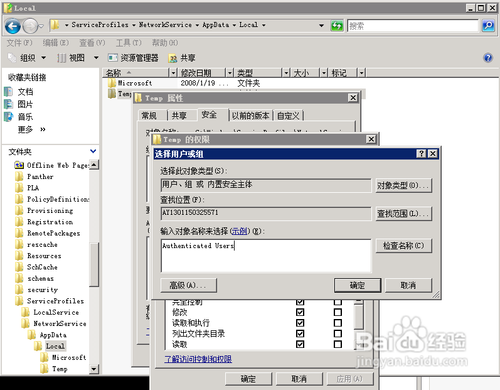The image size is (500, 390).
Task: Click 对象类型(O) button
Action: tap(404, 185)
